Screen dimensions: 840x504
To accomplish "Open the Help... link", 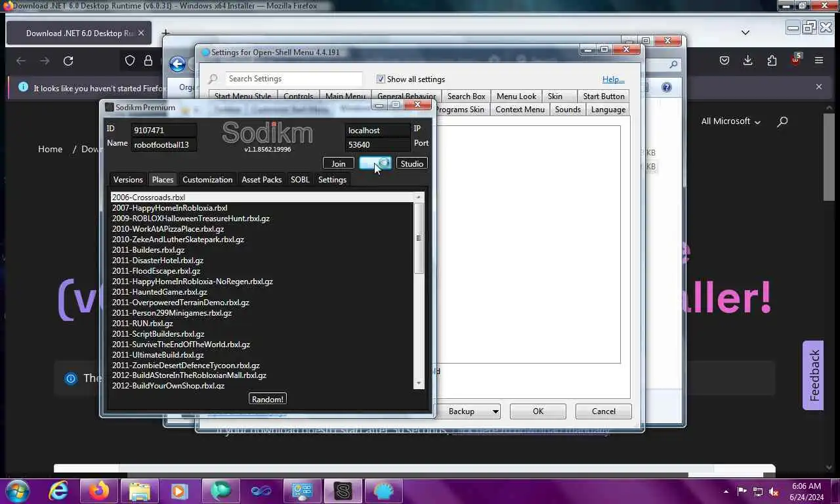I will [x=614, y=79].
